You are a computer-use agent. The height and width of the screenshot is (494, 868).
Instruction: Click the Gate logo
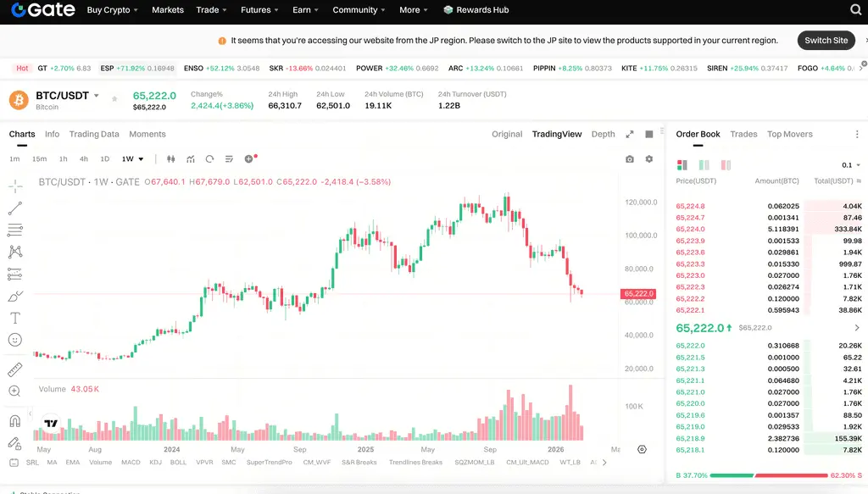(43, 9)
